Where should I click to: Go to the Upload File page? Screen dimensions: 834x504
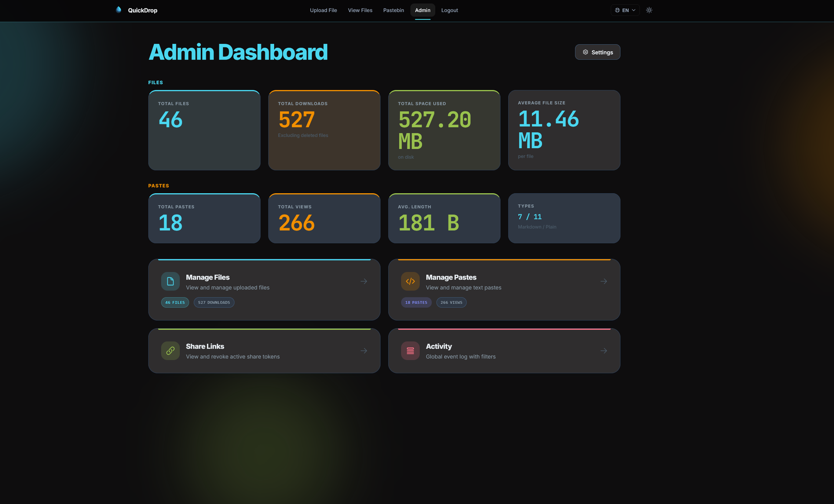pos(323,10)
